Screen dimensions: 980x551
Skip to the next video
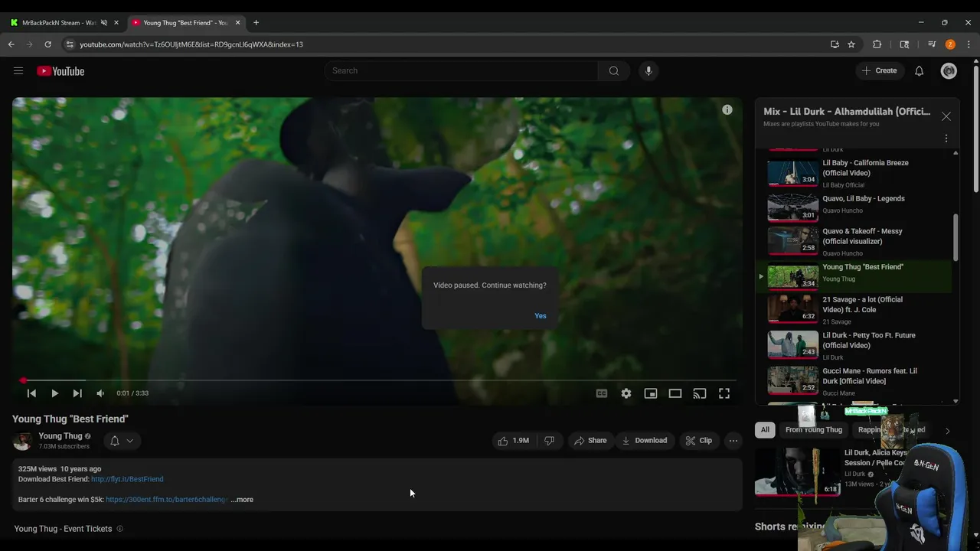pos(77,393)
